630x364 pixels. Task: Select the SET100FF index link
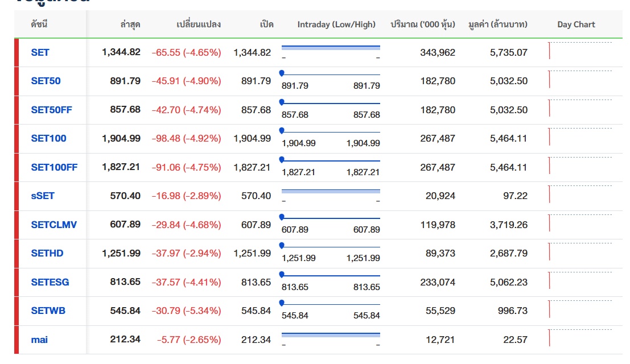tap(54, 167)
